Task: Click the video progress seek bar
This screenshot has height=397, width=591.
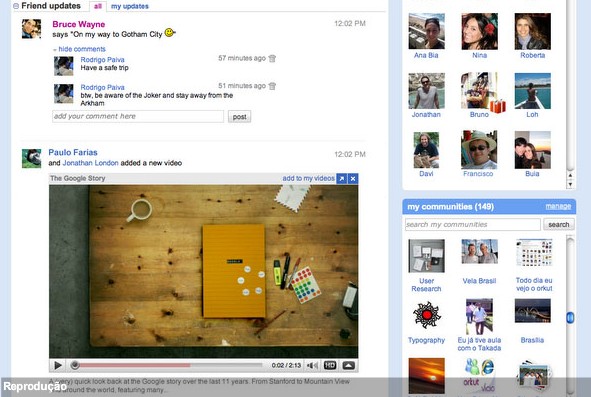Action: (168, 365)
